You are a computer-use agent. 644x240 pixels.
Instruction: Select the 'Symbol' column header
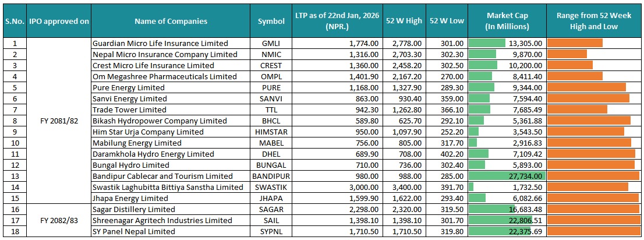[271, 22]
